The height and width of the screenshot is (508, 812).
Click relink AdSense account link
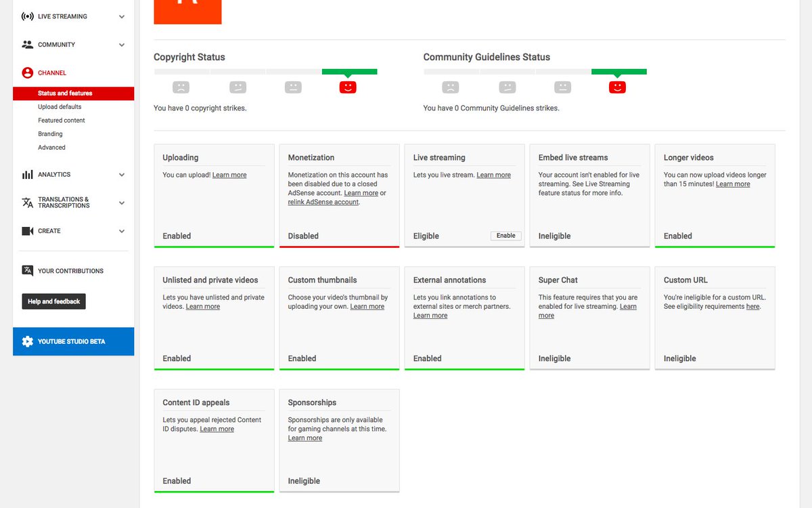click(x=323, y=202)
